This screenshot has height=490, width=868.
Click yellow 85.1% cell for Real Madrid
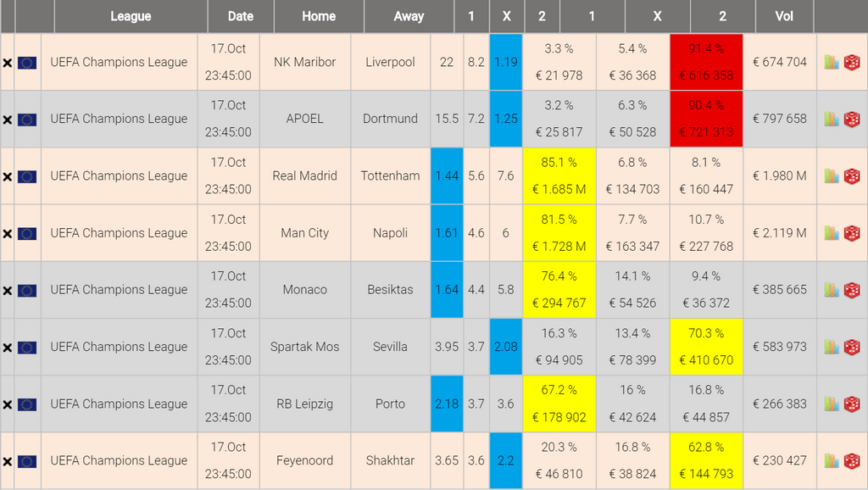(x=559, y=175)
